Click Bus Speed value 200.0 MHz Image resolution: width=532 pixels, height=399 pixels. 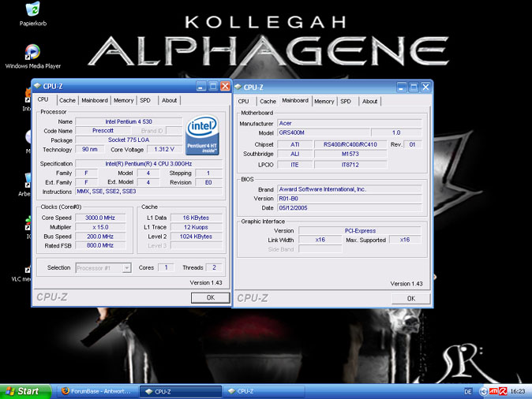pyautogui.click(x=100, y=237)
